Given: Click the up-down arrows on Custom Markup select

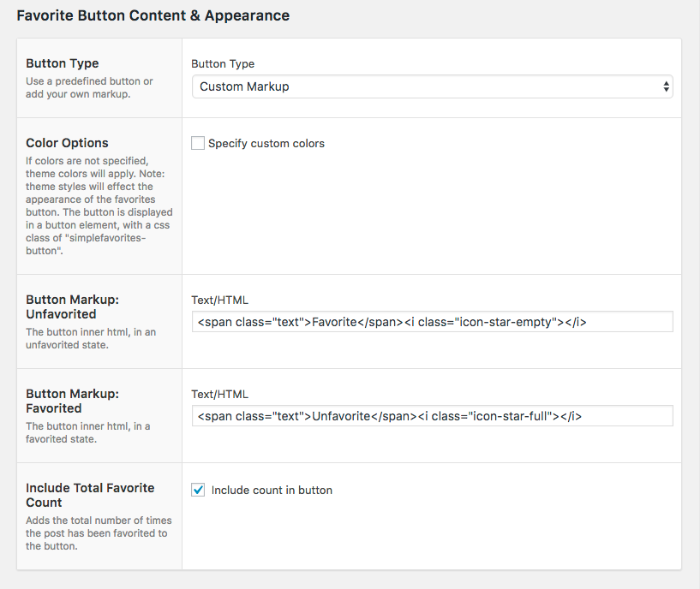Looking at the screenshot, I should (666, 86).
